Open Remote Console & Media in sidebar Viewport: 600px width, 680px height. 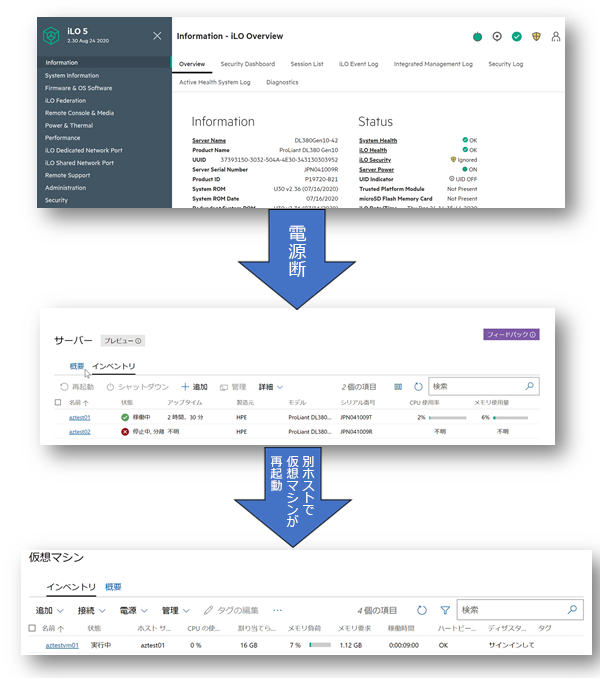(x=79, y=113)
